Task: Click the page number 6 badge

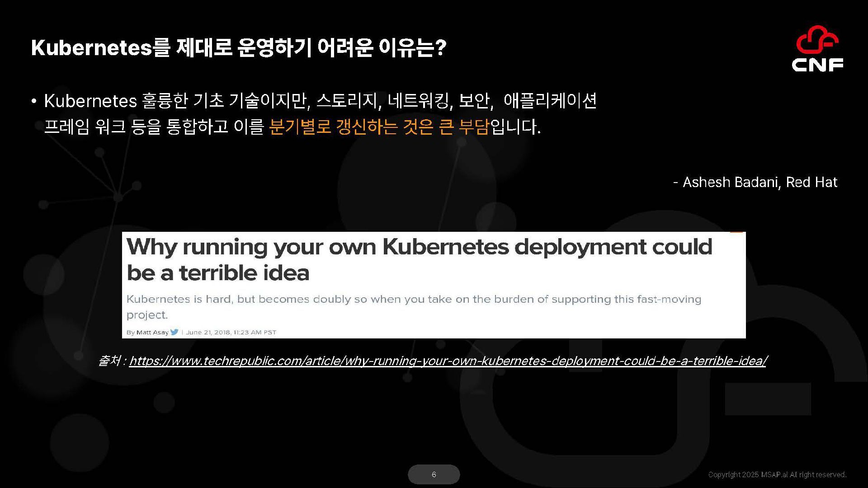Action: [x=434, y=474]
